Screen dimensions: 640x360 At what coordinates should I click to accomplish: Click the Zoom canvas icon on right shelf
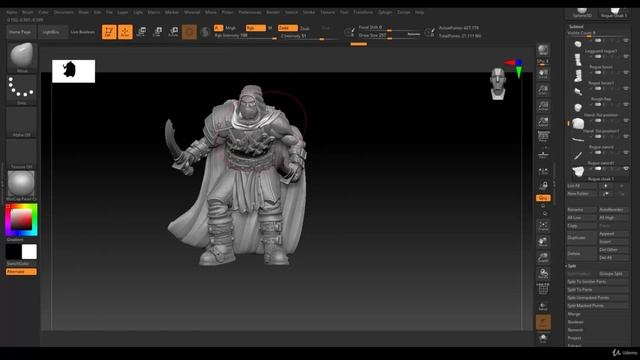[x=543, y=90]
